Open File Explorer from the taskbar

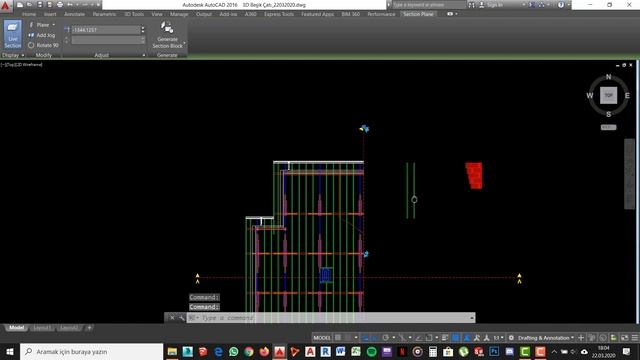[172, 351]
